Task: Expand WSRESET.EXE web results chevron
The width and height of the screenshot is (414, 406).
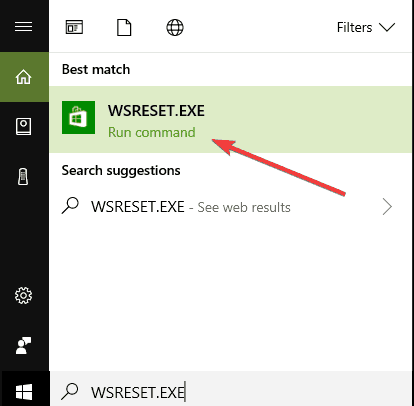Action: (x=387, y=207)
